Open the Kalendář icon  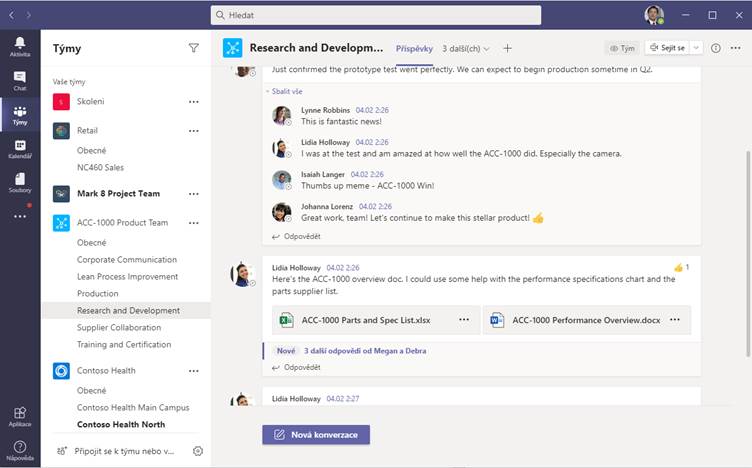click(20, 149)
